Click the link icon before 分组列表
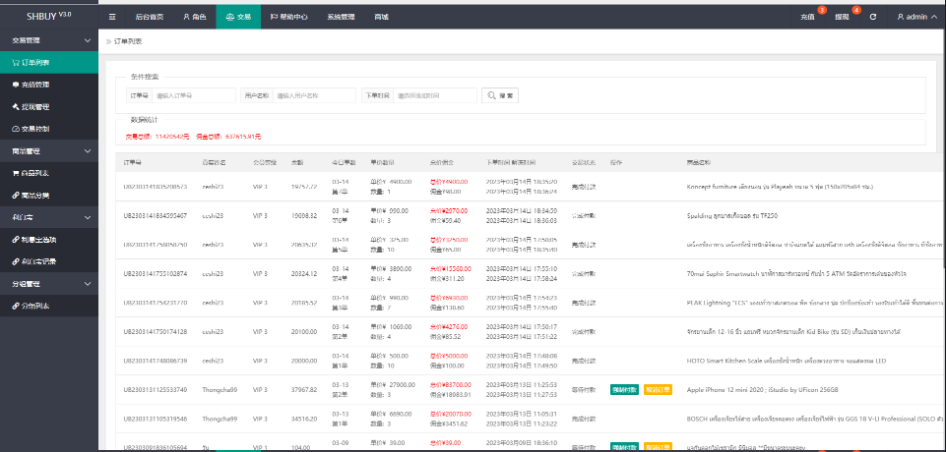 [x=16, y=306]
